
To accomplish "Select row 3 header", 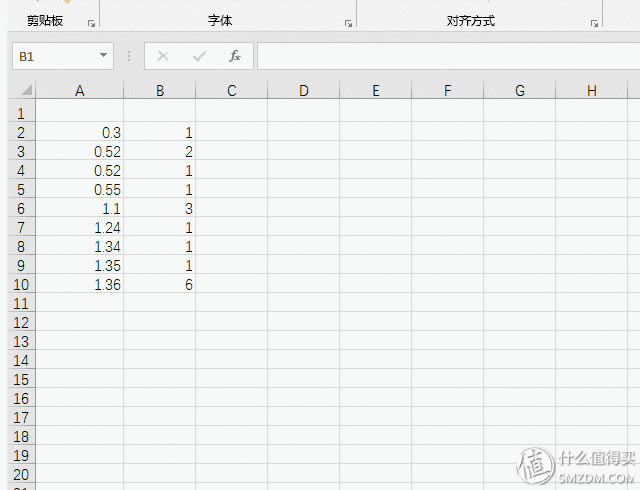I will [x=22, y=151].
